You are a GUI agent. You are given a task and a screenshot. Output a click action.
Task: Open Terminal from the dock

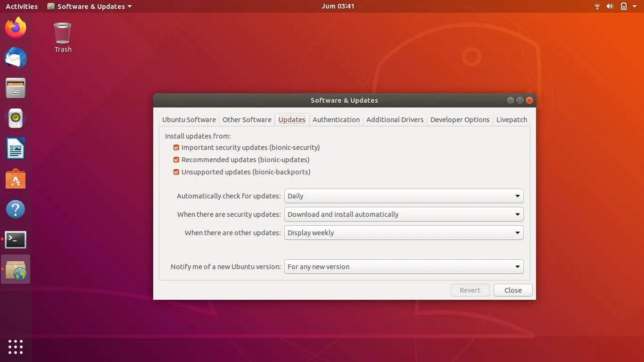click(x=16, y=239)
